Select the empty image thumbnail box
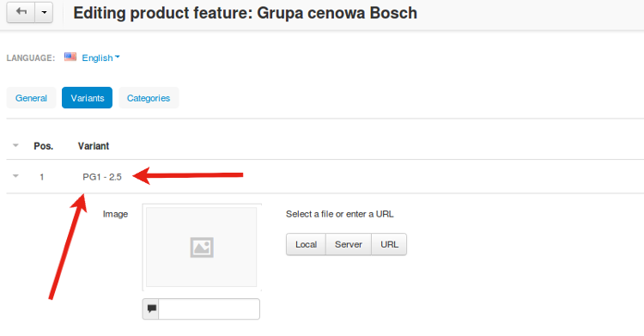 (202, 247)
